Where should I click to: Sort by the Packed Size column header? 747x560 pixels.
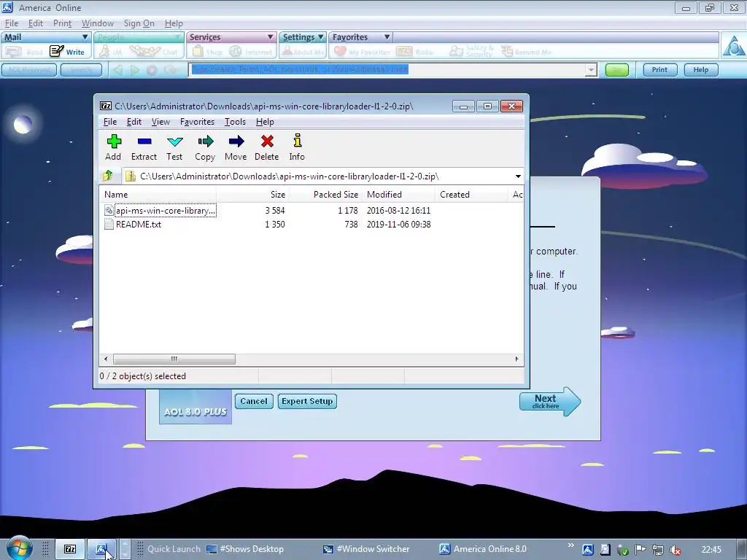point(325,195)
